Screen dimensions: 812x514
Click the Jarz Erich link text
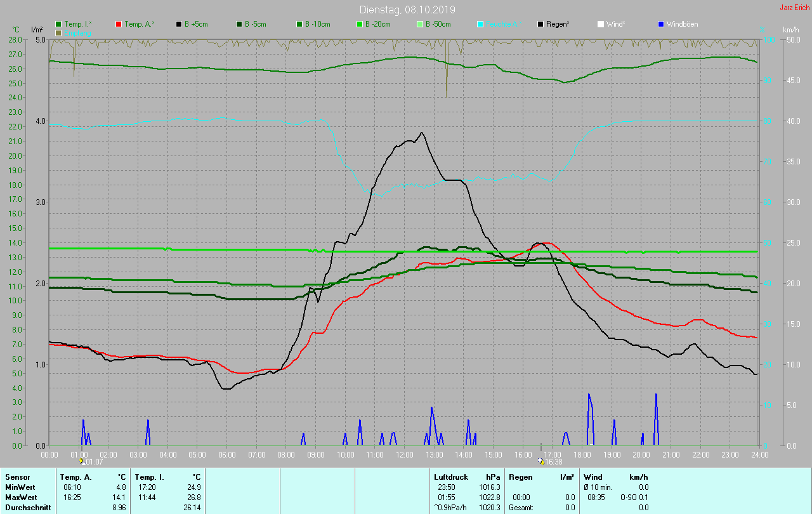click(794, 8)
